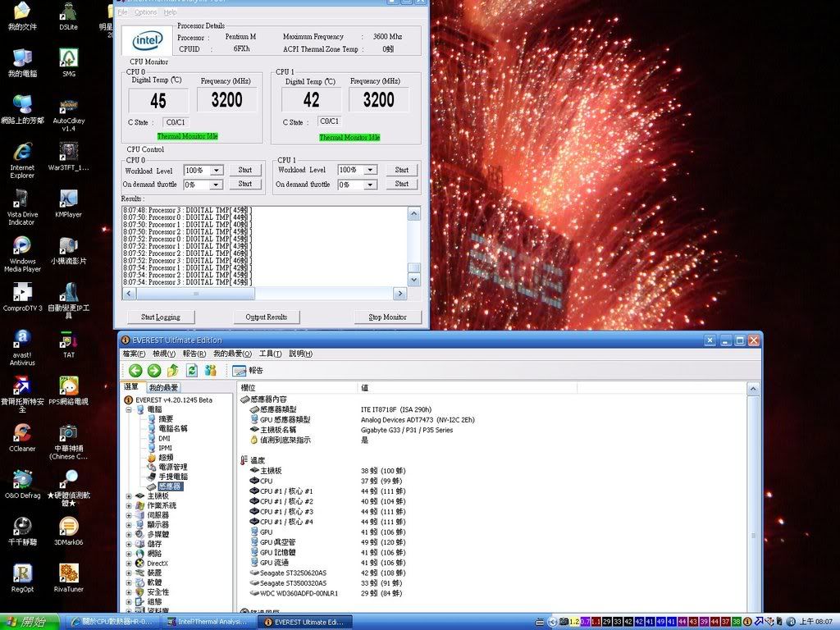Image resolution: width=840 pixels, height=630 pixels.
Task: Click the Stop Monitor button
Action: 387,317
